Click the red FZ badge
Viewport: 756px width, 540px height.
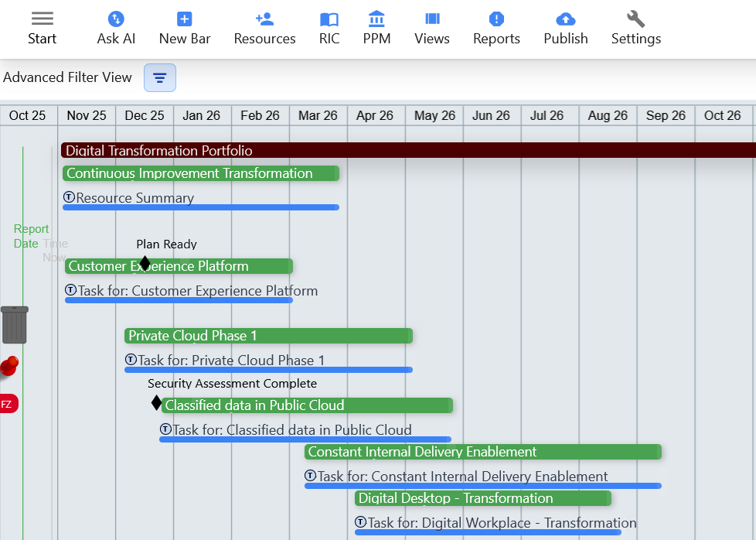(x=7, y=404)
